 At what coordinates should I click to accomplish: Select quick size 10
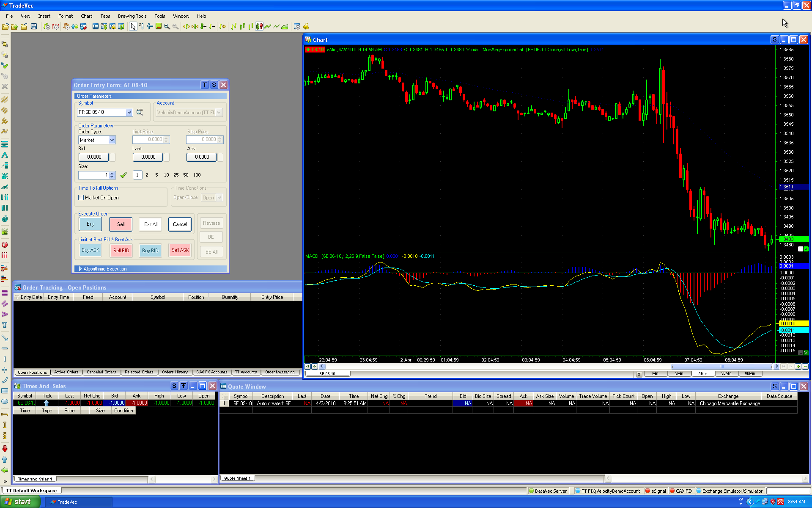(x=166, y=175)
